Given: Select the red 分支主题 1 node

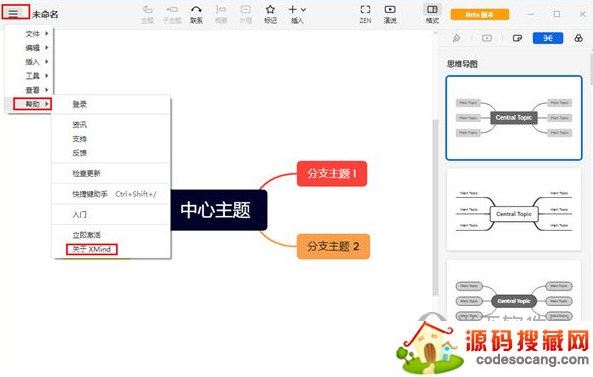Looking at the screenshot, I should [x=332, y=174].
